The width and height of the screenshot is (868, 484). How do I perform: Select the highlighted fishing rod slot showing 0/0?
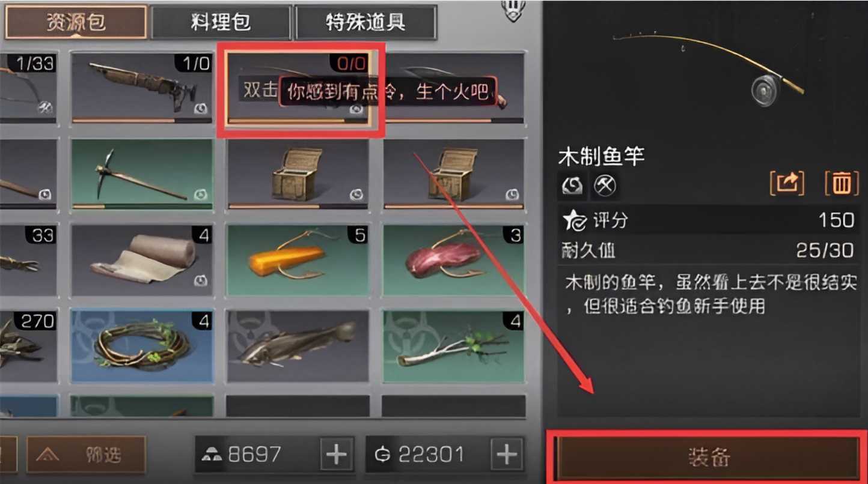[x=298, y=88]
